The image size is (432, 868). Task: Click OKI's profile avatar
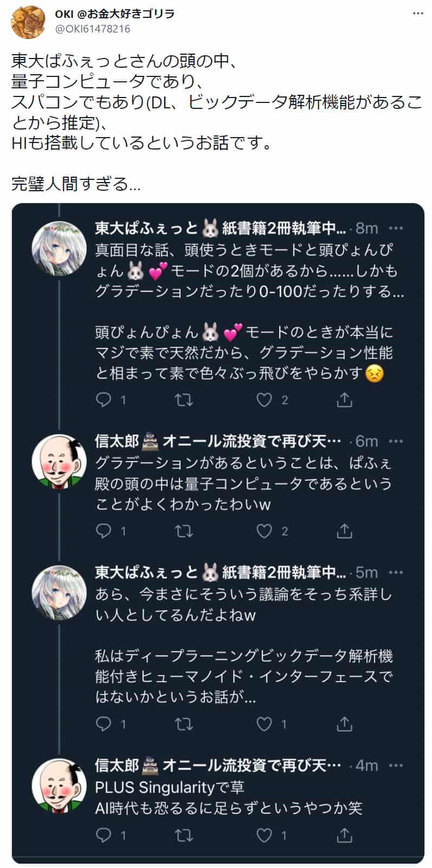(28, 22)
